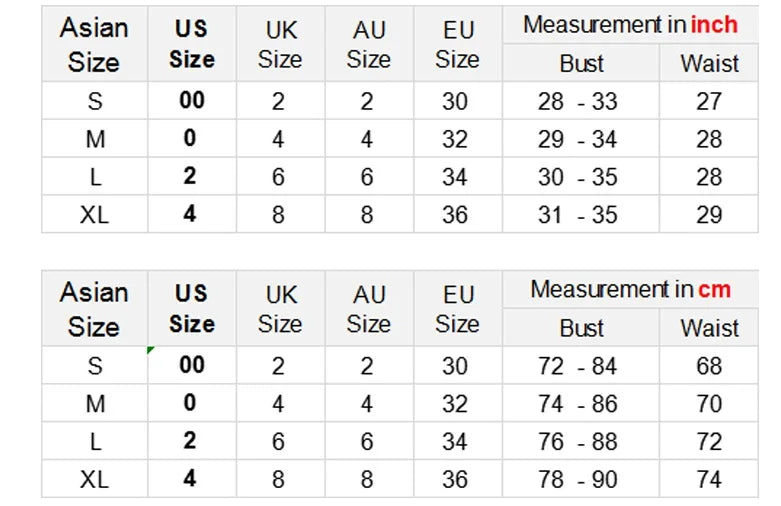Select the bust cell reading 28 - 33
The width and height of the screenshot is (781, 506).
tap(579, 101)
